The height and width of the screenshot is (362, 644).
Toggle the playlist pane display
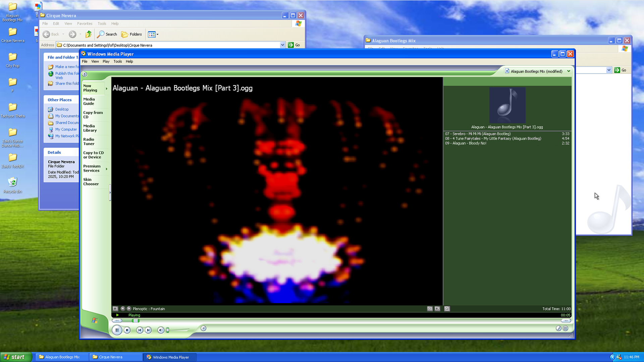click(x=447, y=309)
